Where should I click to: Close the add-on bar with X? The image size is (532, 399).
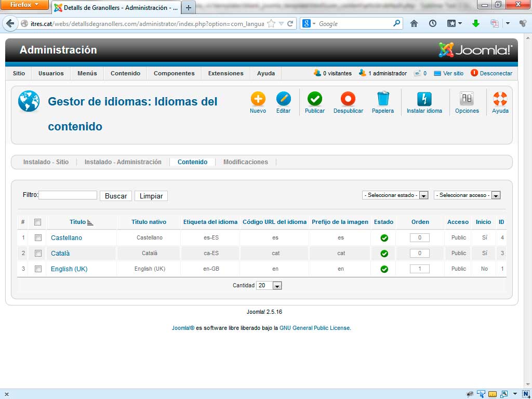(x=6, y=394)
